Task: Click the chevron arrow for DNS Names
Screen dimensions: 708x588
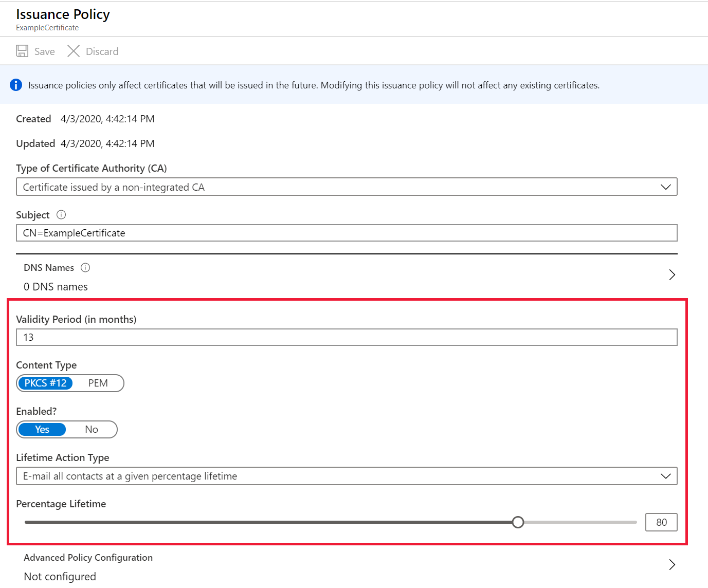Action: click(672, 274)
